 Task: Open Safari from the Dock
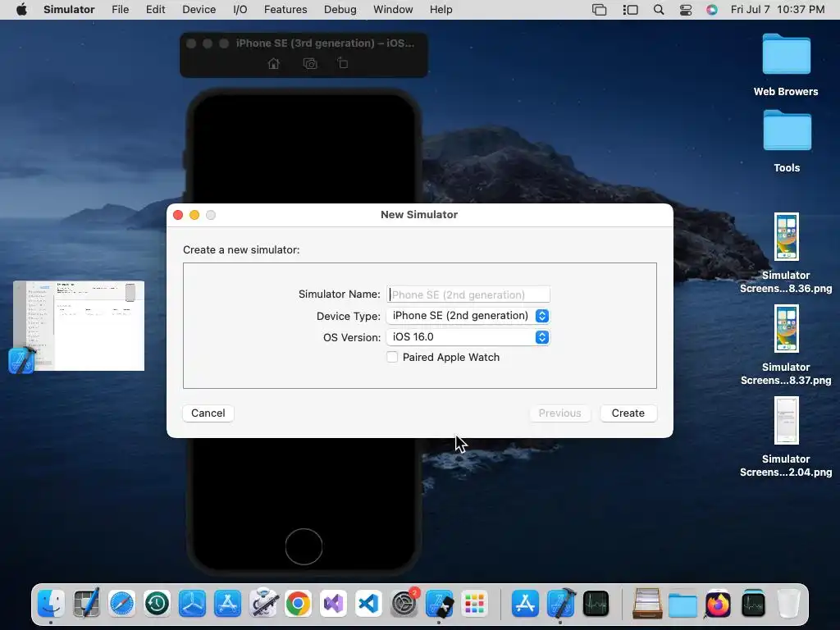tap(121, 604)
